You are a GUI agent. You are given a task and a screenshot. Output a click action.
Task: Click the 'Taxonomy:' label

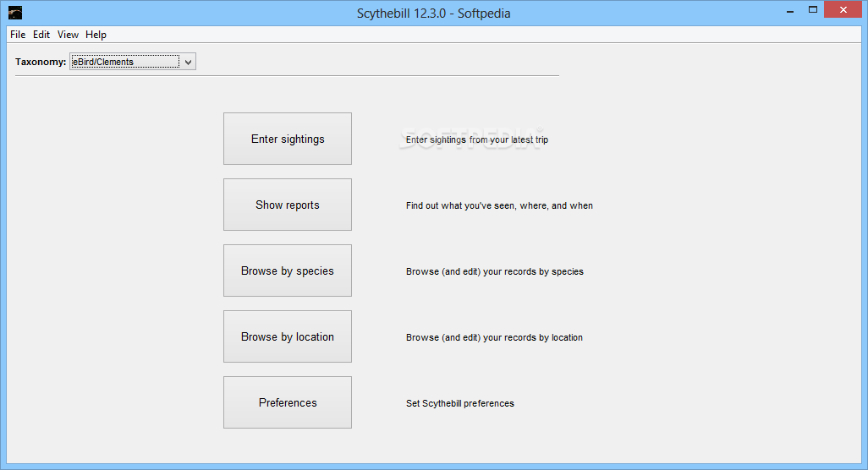(x=41, y=62)
